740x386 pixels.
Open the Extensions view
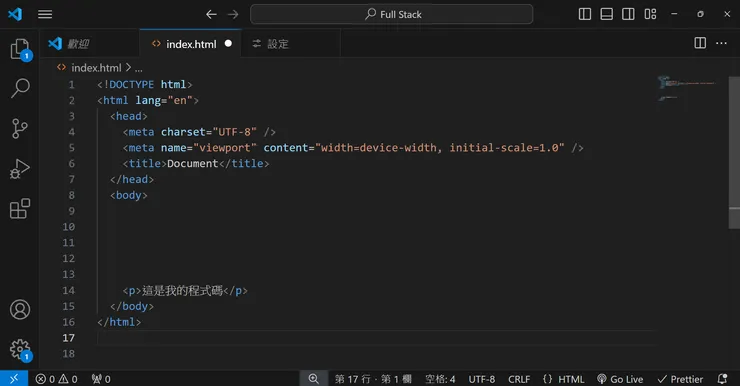pyautogui.click(x=20, y=209)
